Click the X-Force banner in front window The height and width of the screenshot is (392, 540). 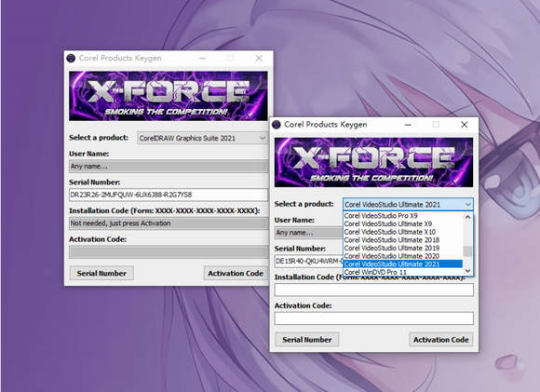373,162
